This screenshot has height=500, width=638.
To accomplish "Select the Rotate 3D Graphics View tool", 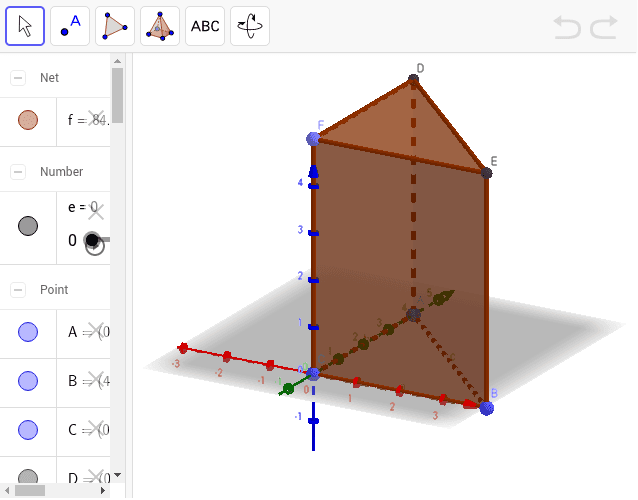I will tap(250, 27).
